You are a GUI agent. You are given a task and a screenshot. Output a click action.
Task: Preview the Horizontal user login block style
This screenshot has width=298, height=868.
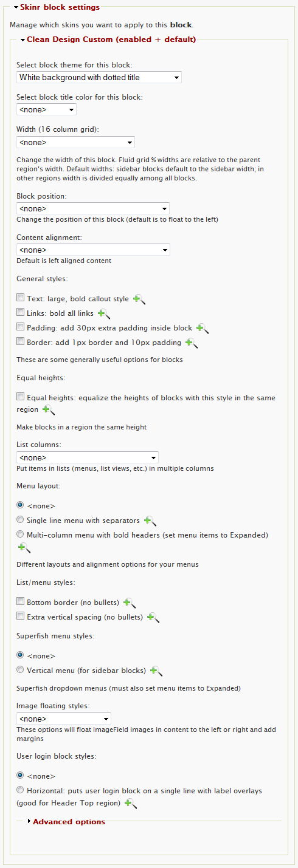click(130, 804)
